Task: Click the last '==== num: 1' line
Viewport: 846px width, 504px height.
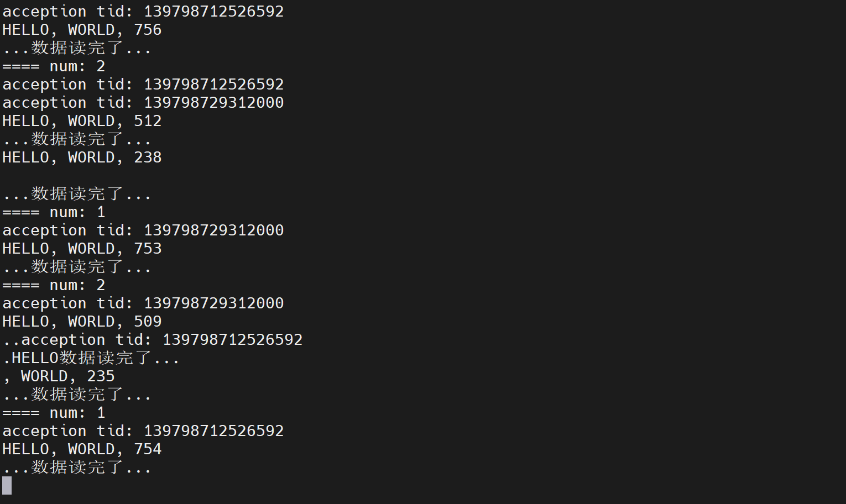Action: pyautogui.click(x=54, y=413)
